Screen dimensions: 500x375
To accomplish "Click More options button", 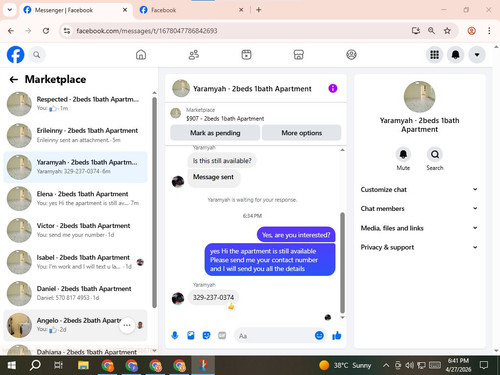I will 302,133.
